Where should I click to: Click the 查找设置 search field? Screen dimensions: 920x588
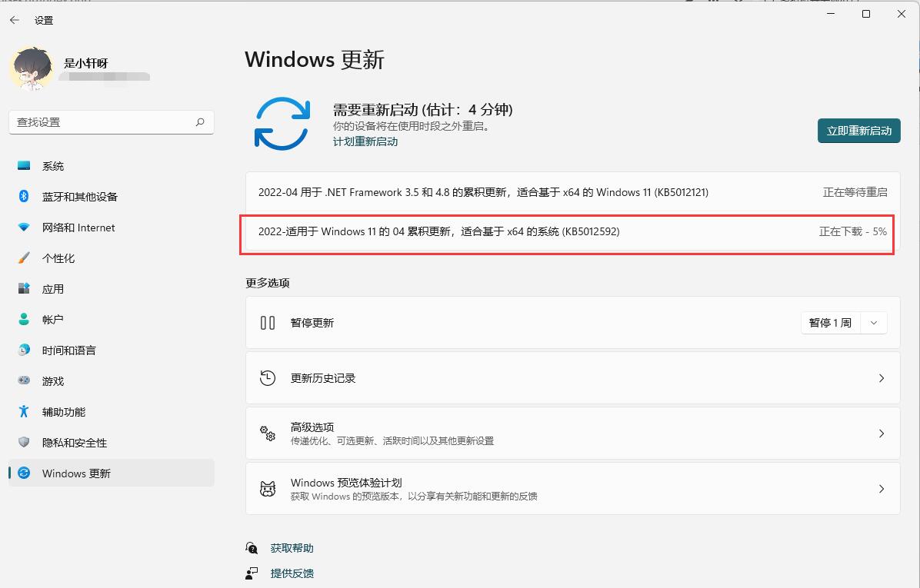coord(112,122)
